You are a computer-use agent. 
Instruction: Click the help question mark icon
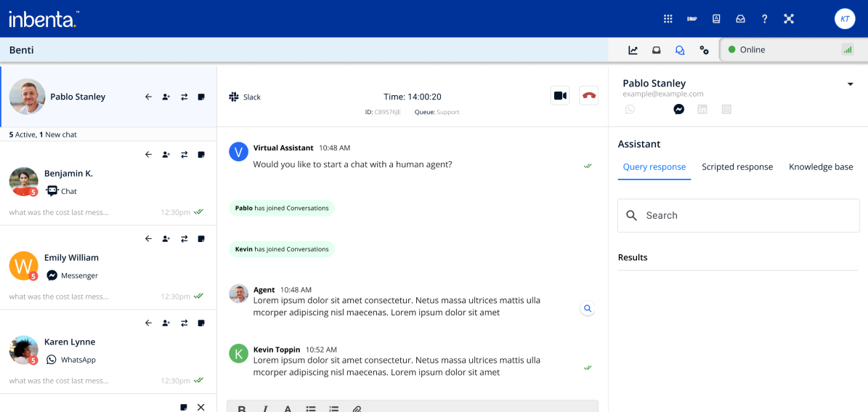pyautogui.click(x=764, y=19)
